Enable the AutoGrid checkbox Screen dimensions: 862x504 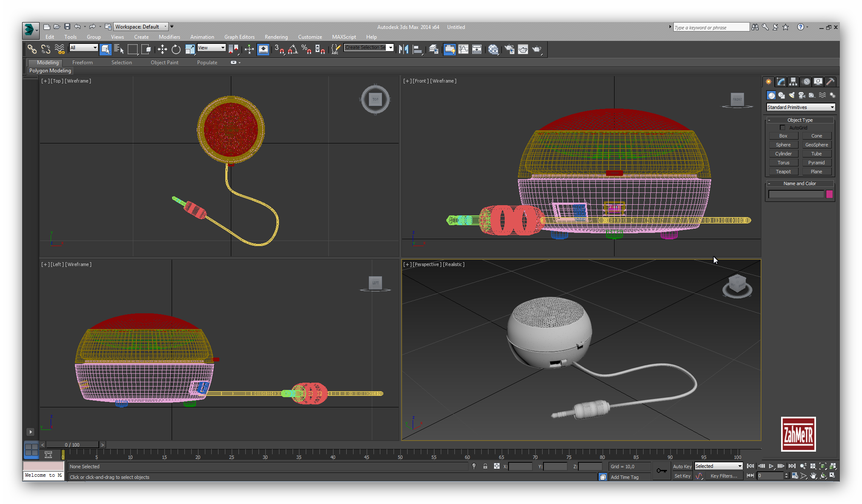point(782,128)
